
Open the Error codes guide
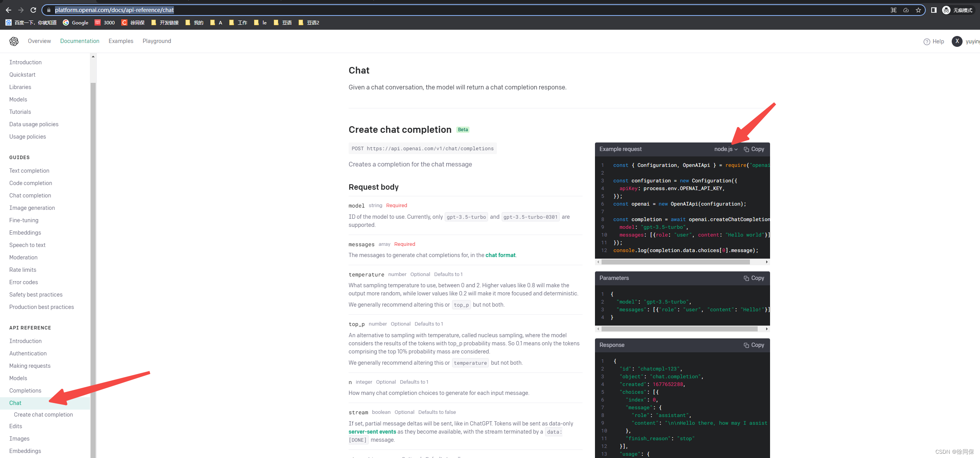coord(24,282)
